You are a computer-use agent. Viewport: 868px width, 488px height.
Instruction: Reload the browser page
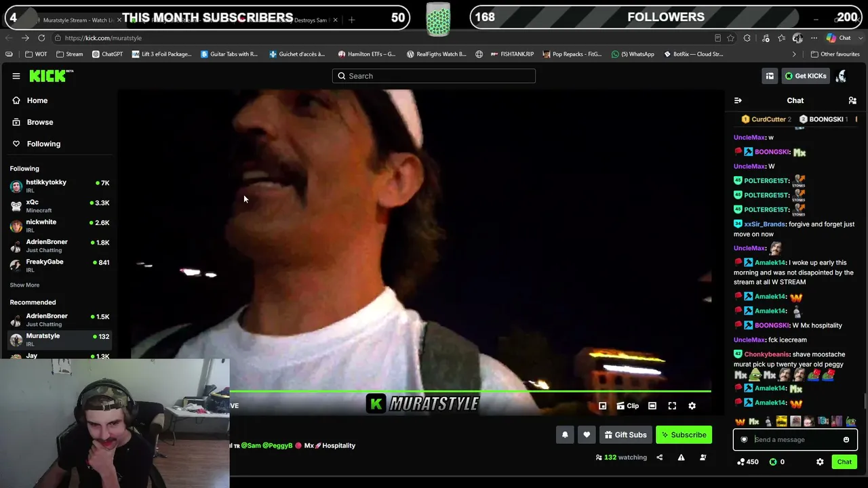41,38
